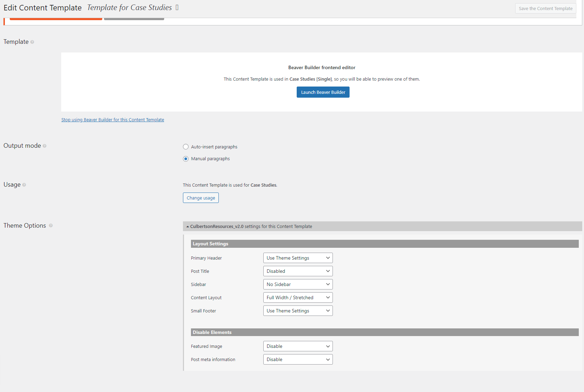Click the help icon next to Theme Options
584x392 pixels.
[x=51, y=226]
